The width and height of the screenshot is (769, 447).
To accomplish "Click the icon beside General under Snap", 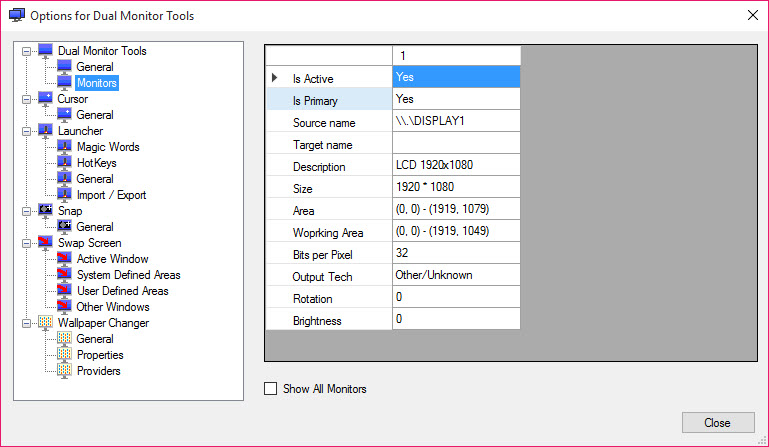I will coord(64,227).
